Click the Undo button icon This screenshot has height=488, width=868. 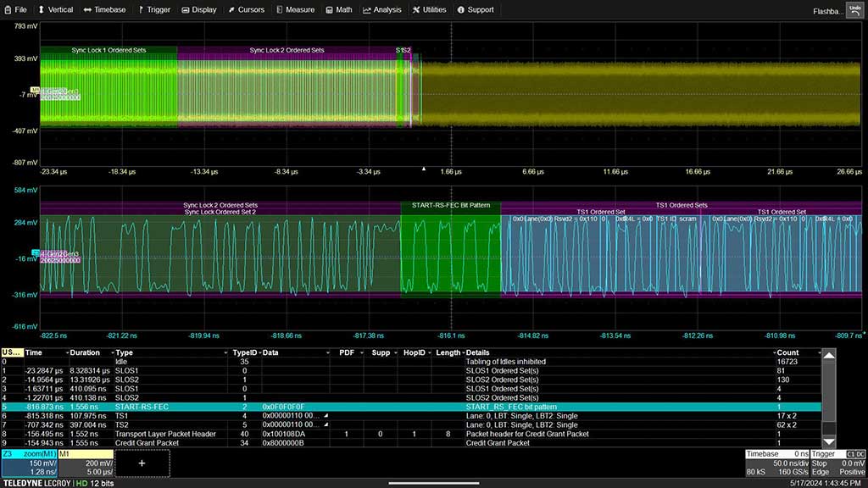pos(854,9)
